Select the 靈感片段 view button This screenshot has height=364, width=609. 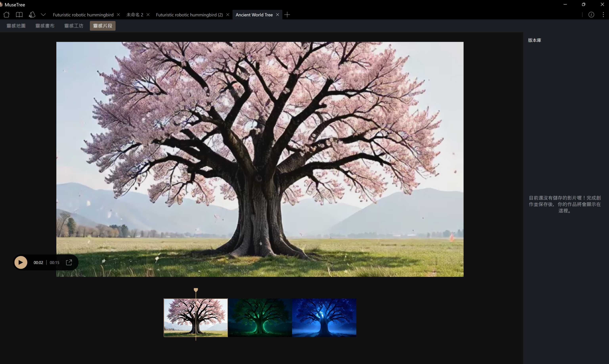click(103, 26)
